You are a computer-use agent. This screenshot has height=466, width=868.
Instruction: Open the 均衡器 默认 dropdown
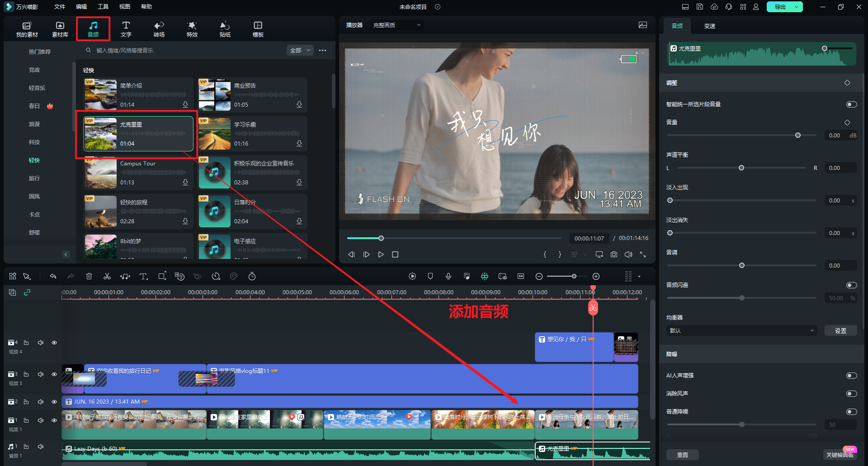[x=742, y=330]
